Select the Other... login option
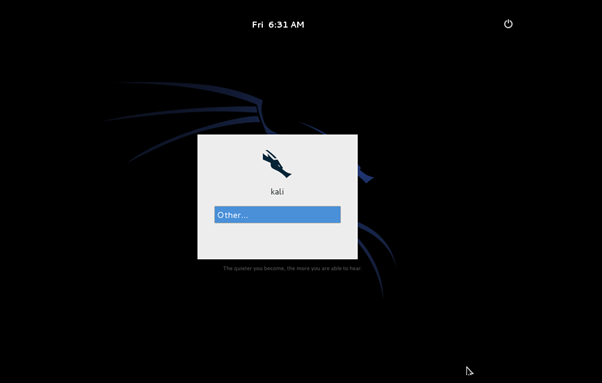Screen dimensions: 602x383 [x=277, y=215]
